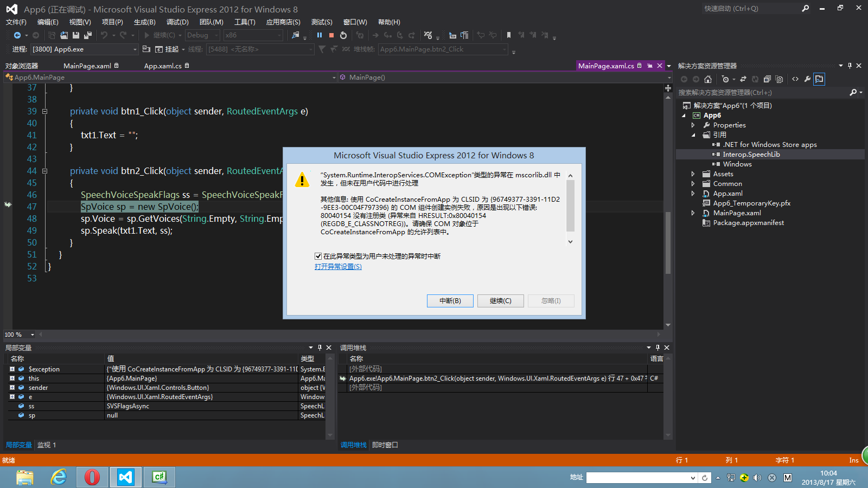
Task: Select Interop.SpeechLib reference in tree
Action: [751, 155]
